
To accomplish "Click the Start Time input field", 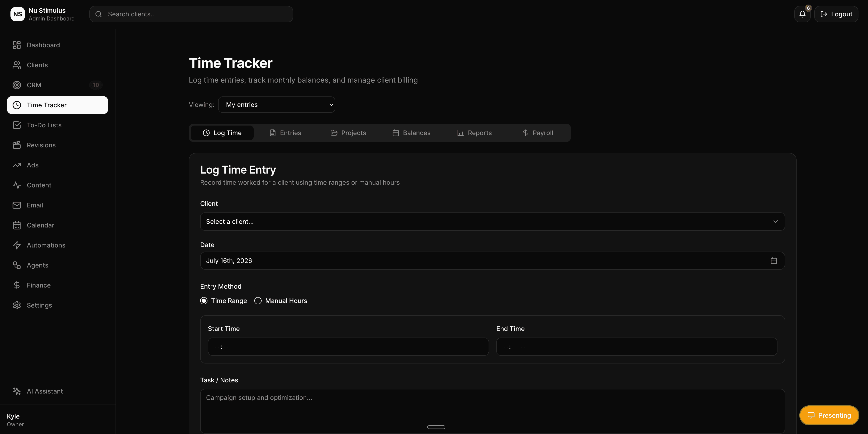I will click(348, 347).
